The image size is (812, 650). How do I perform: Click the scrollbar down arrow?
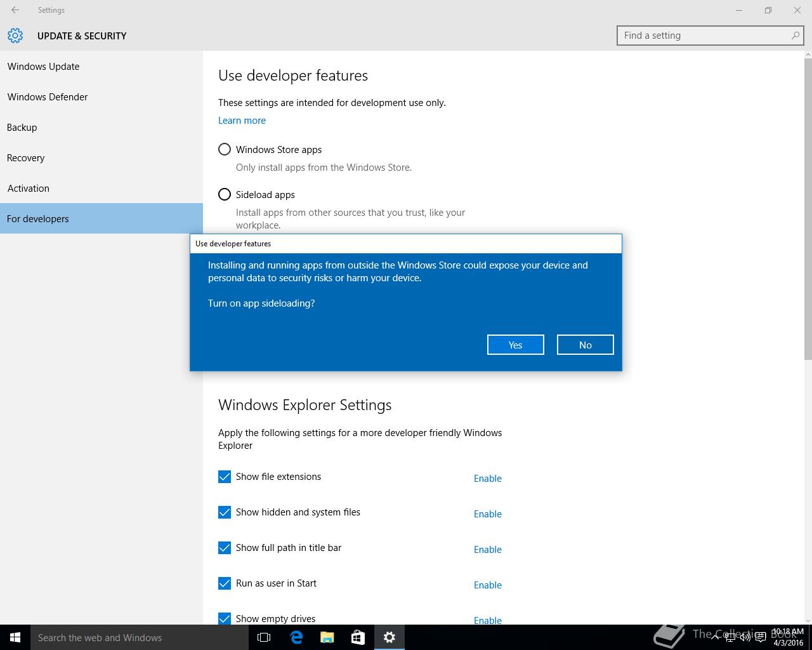[808, 620]
